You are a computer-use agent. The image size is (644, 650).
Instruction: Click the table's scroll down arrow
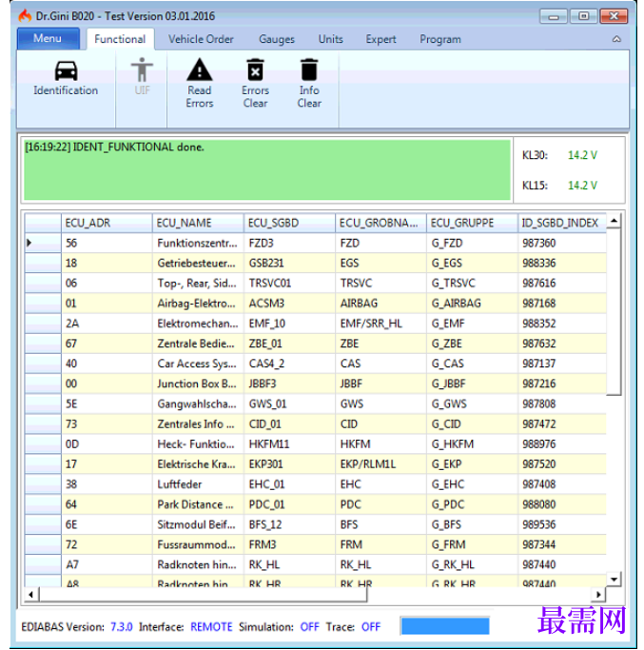(614, 579)
